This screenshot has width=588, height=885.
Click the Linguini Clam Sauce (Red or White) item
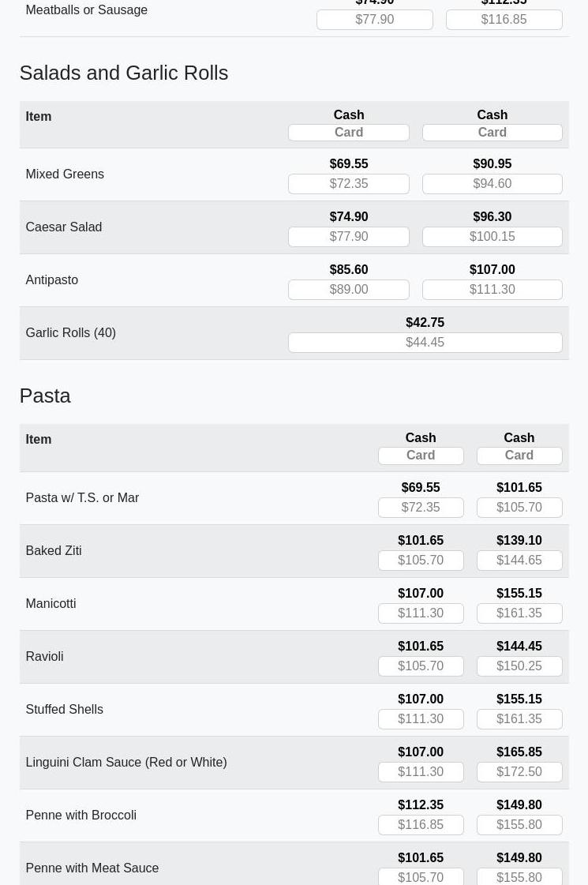pos(125,763)
